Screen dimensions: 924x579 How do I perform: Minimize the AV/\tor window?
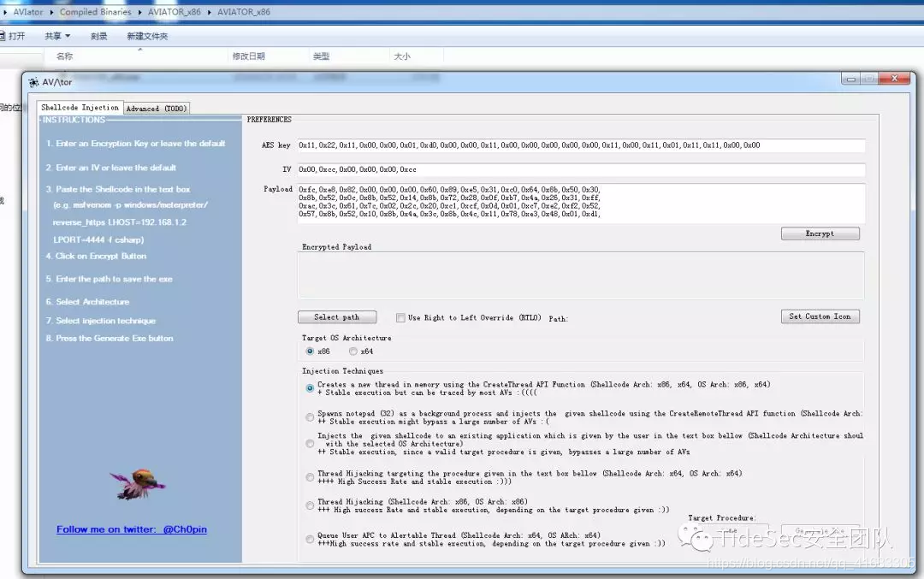(x=851, y=79)
